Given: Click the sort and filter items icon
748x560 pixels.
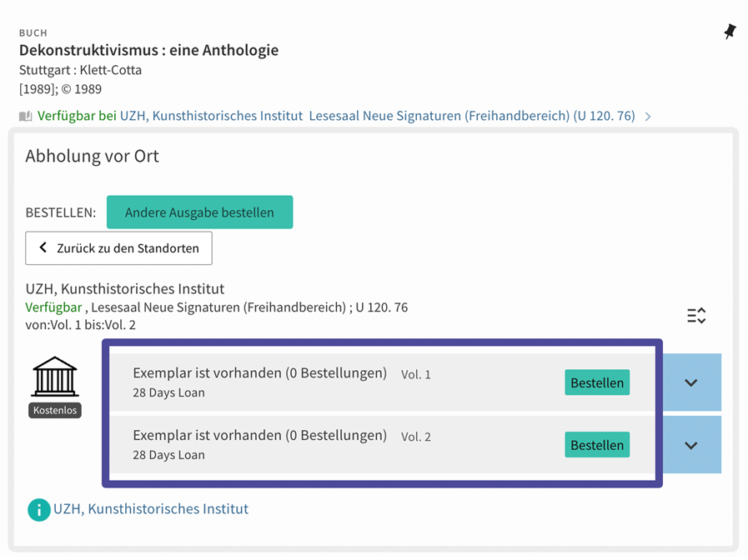Looking at the screenshot, I should point(696,316).
